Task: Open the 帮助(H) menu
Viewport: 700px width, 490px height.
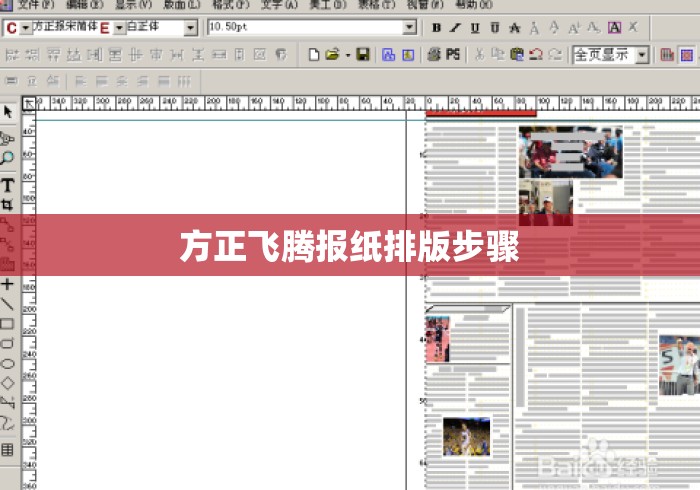Action: [x=474, y=5]
